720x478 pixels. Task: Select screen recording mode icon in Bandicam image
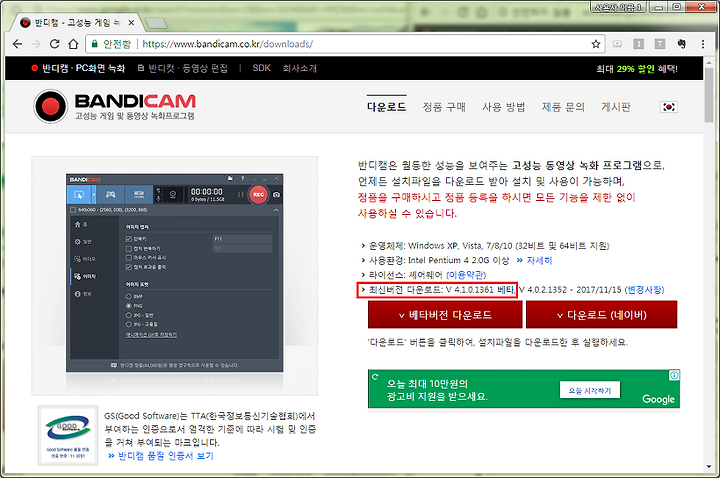(x=79, y=195)
